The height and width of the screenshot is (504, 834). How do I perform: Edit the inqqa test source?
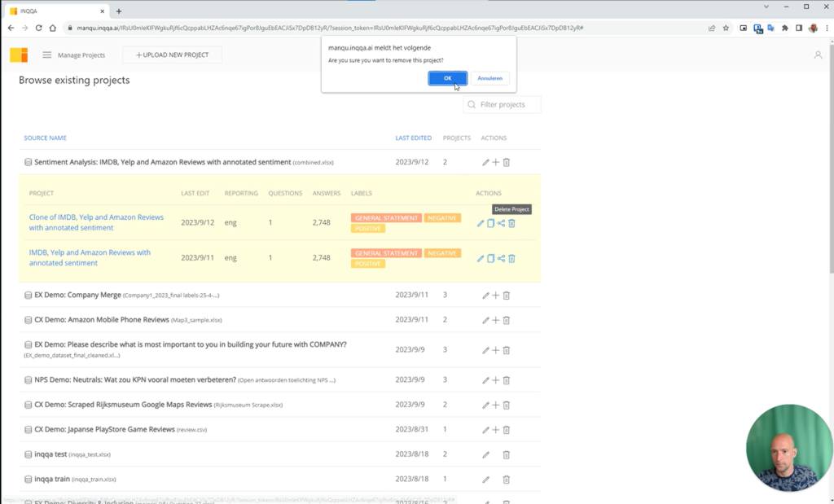tap(485, 454)
